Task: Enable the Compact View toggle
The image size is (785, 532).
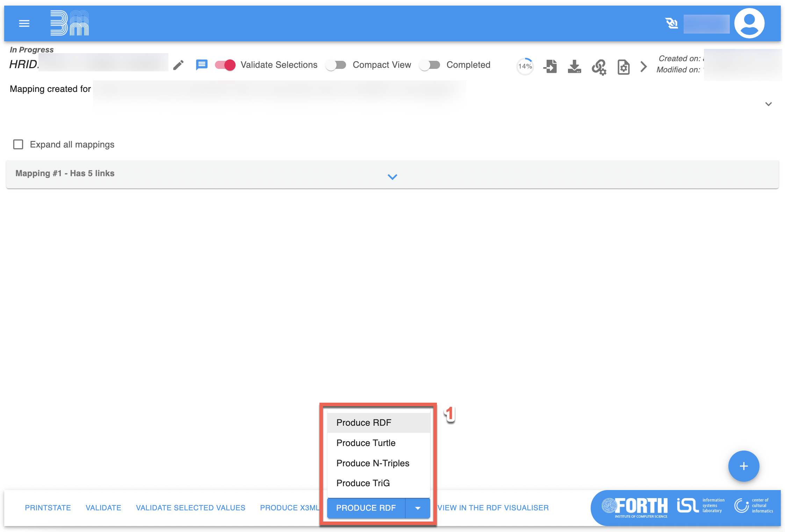Action: click(336, 65)
